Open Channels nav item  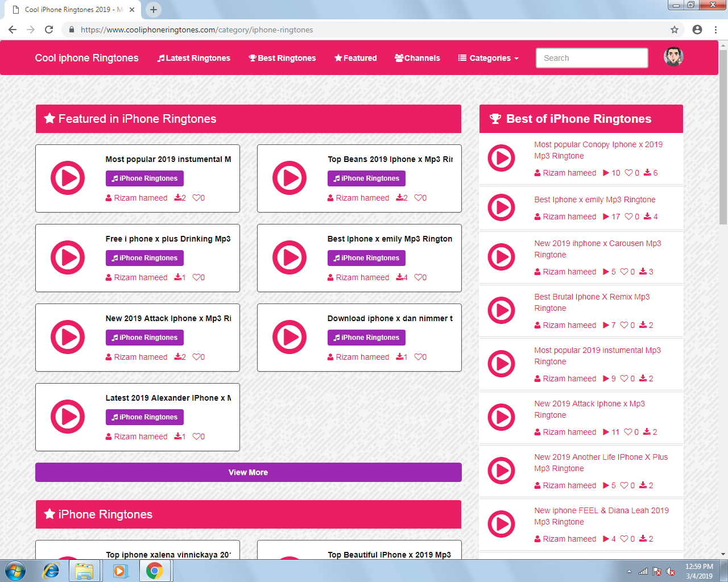point(417,58)
